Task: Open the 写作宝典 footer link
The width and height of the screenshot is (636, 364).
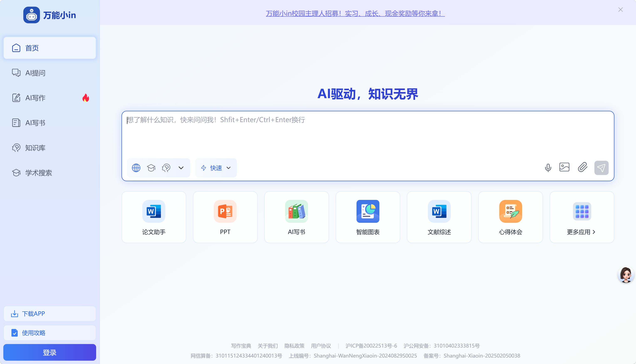Action: [241, 346]
